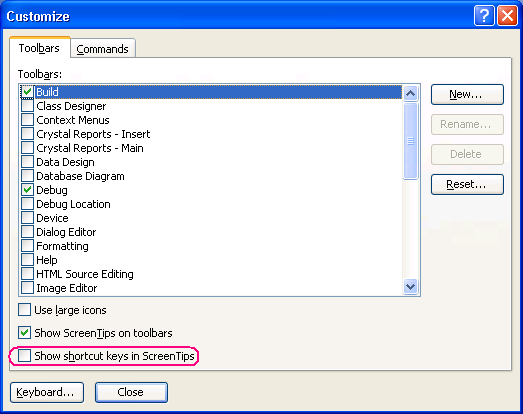
Task: Disable Show ScreenTips on toolbars
Action: 24,333
